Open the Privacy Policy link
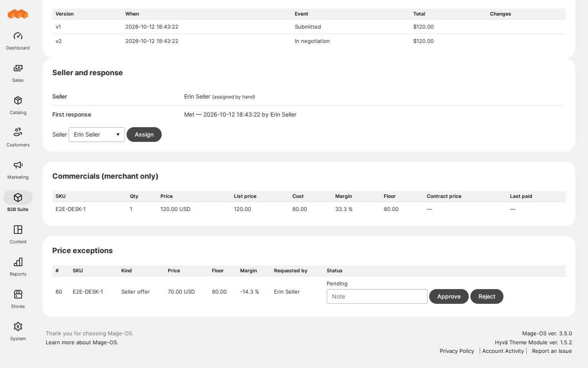The image size is (588, 368). (457, 351)
